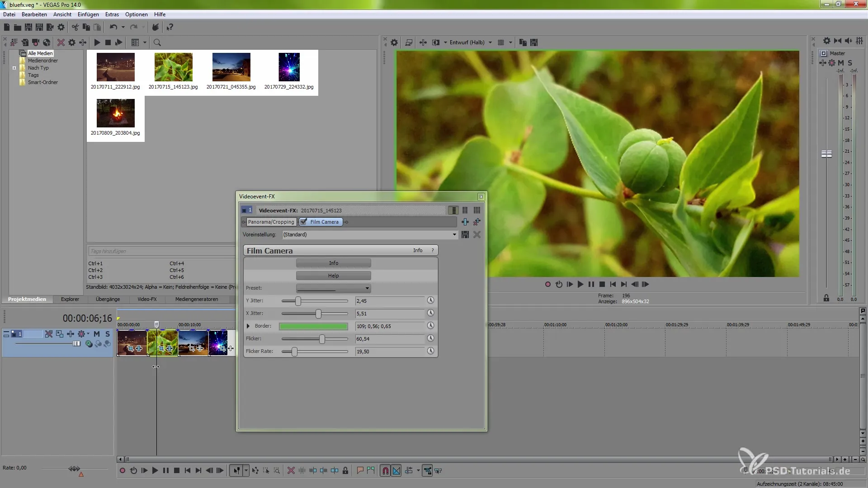Cut the selection with the scissors icon
868x488 pixels.
tap(75, 28)
